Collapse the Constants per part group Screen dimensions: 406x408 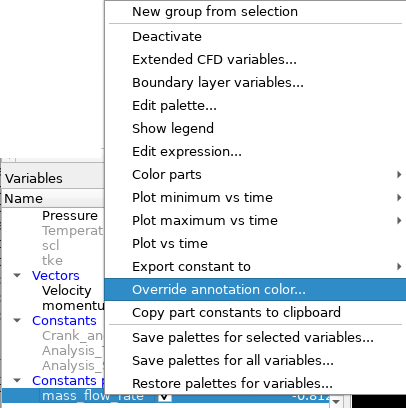[x=17, y=380]
